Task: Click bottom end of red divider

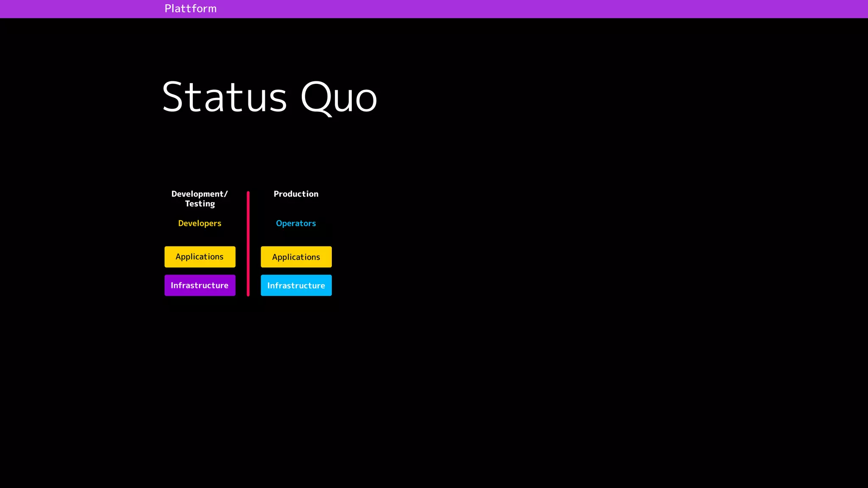Action: [x=248, y=294]
